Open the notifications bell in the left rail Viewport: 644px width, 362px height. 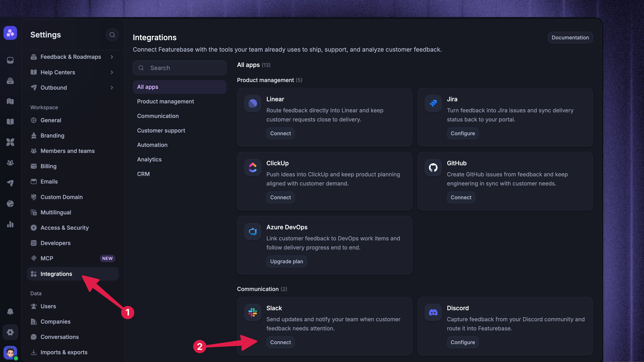[x=10, y=312]
